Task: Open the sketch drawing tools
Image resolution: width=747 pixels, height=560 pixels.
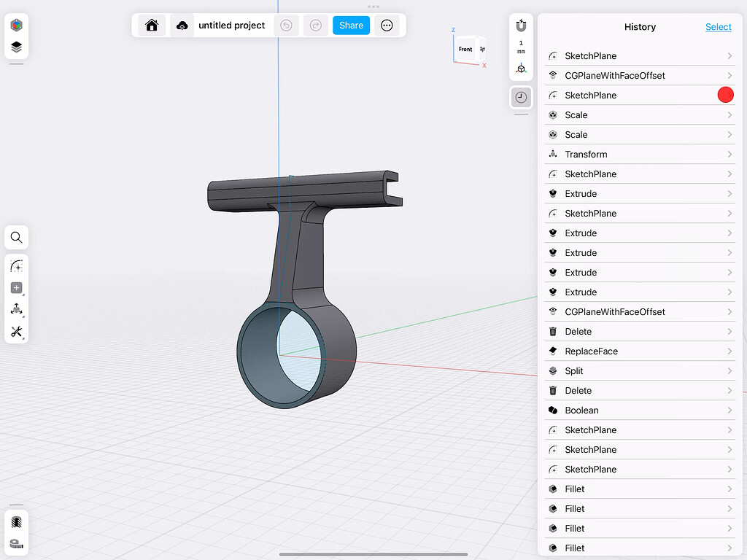Action: pyautogui.click(x=16, y=265)
